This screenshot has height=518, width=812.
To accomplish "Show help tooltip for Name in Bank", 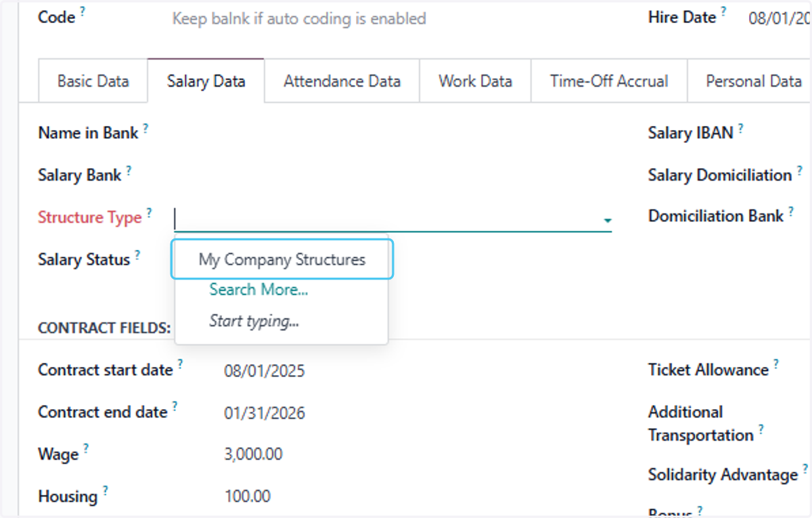I will coord(145,127).
